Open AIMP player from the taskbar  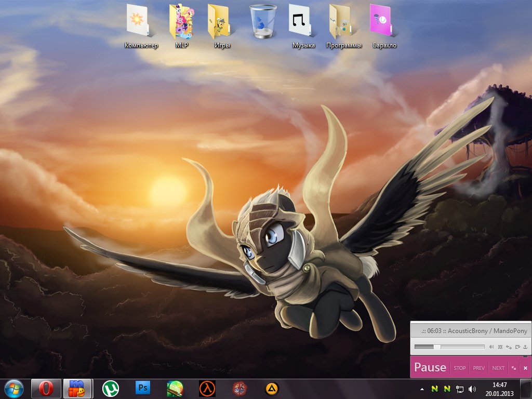coord(271,388)
